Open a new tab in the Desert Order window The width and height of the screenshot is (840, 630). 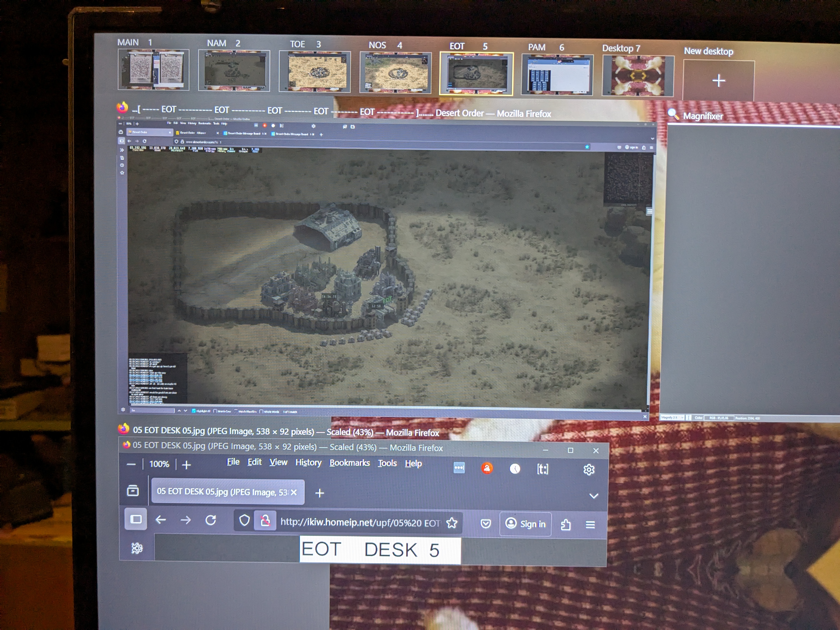(321, 134)
